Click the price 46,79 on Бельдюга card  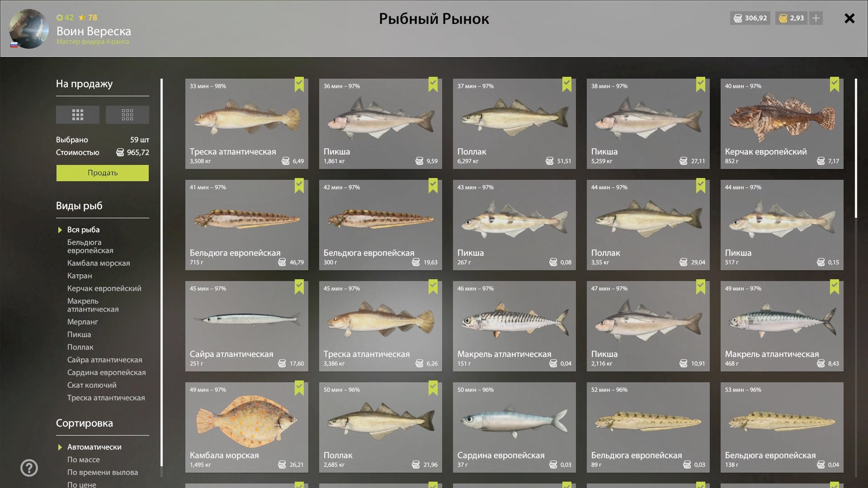click(297, 262)
